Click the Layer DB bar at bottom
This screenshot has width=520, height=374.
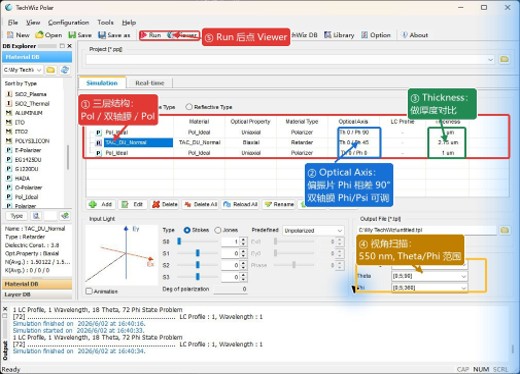(x=37, y=295)
